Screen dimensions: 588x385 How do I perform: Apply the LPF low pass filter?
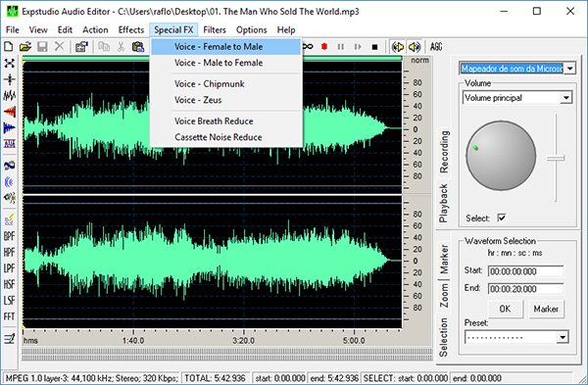coord(10,268)
